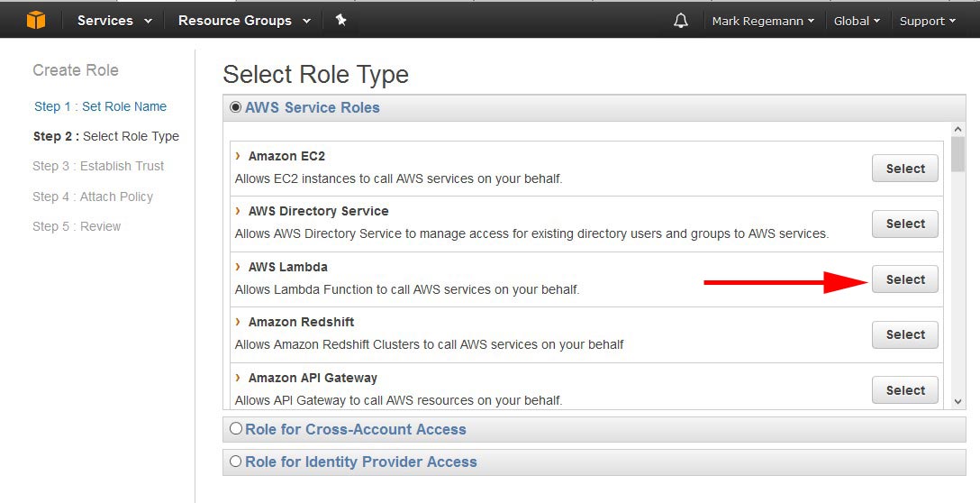Open the Services dropdown menu
This screenshot has height=503, width=980.
click(114, 21)
